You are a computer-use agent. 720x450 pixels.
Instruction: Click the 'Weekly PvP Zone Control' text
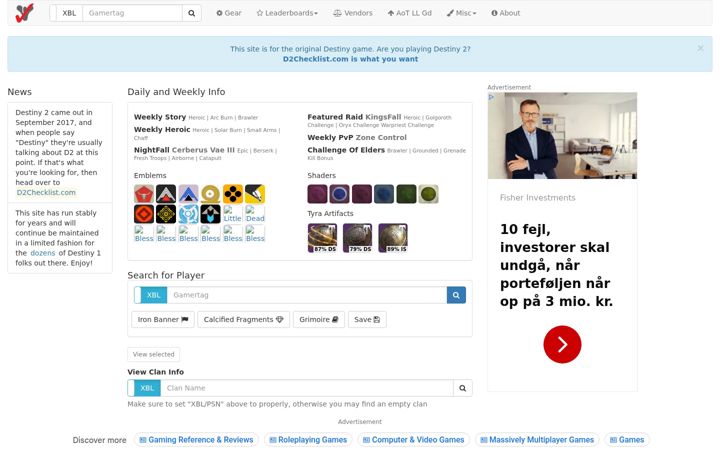pos(357,137)
